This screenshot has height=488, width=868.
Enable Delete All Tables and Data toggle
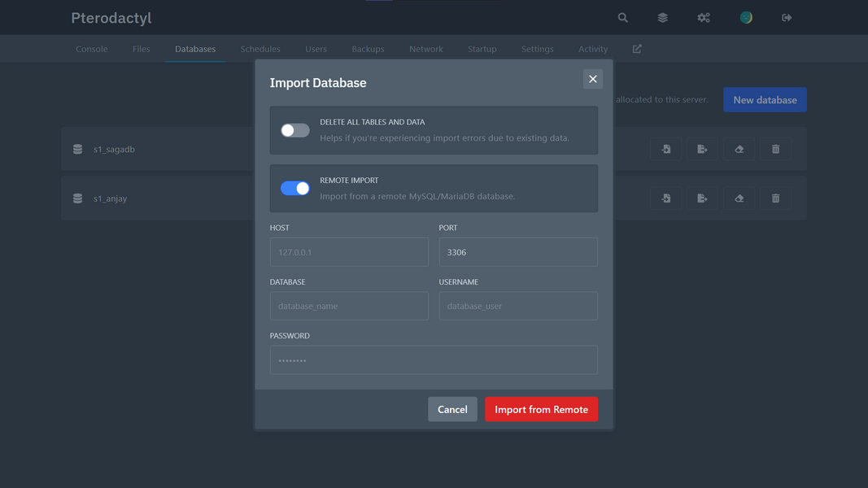tap(295, 130)
